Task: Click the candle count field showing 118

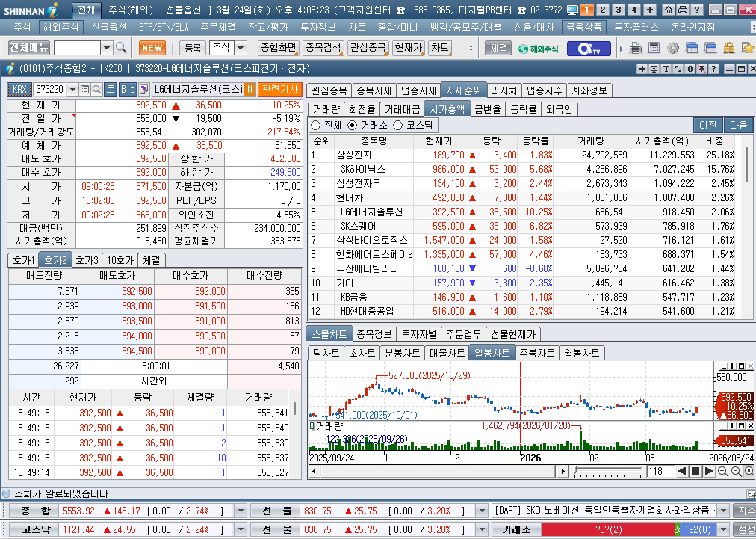Action: click(x=660, y=472)
